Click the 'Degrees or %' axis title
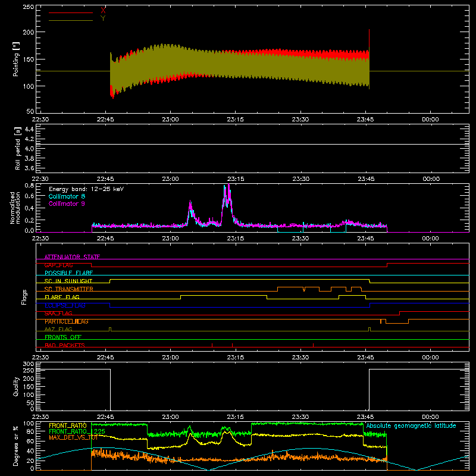The width and height of the screenshot is (476, 476). point(16,446)
